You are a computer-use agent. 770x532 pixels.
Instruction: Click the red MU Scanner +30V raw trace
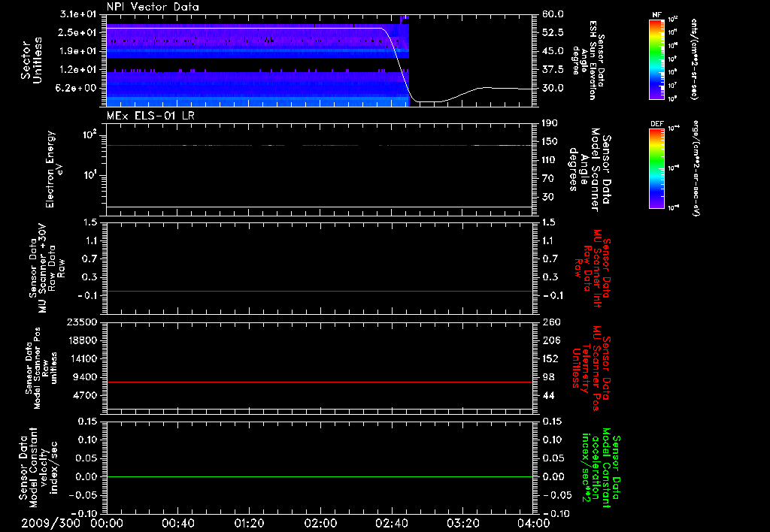click(x=319, y=291)
